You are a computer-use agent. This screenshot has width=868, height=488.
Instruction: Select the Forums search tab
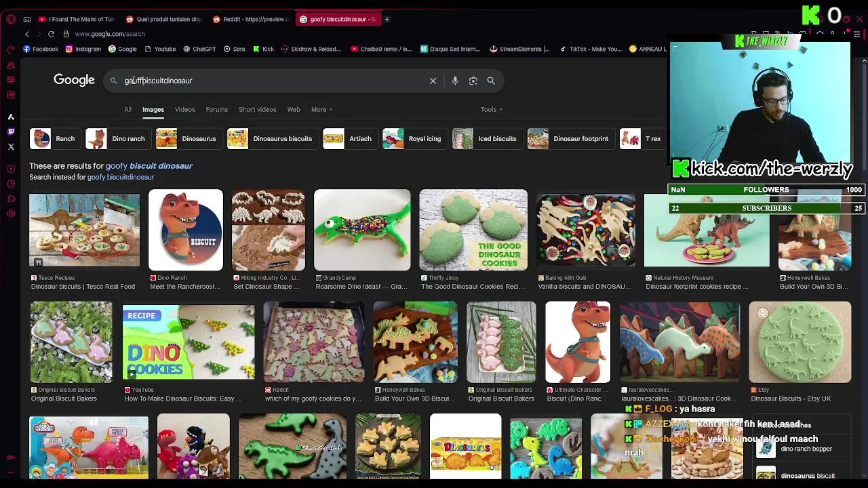pos(217,109)
